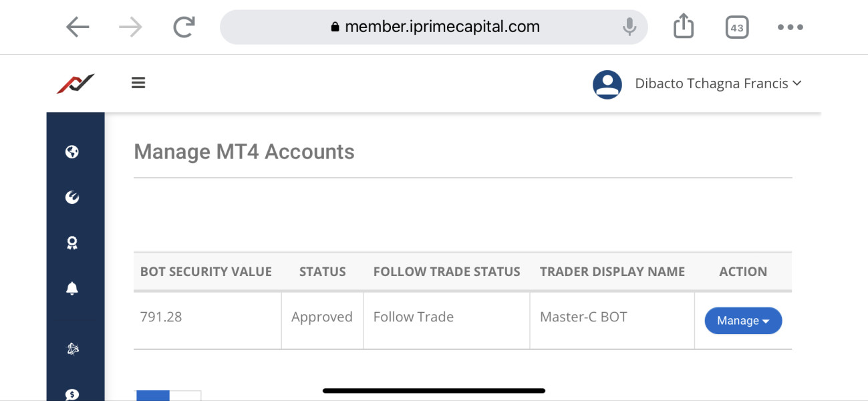Open notifications bell in sidebar

72,289
